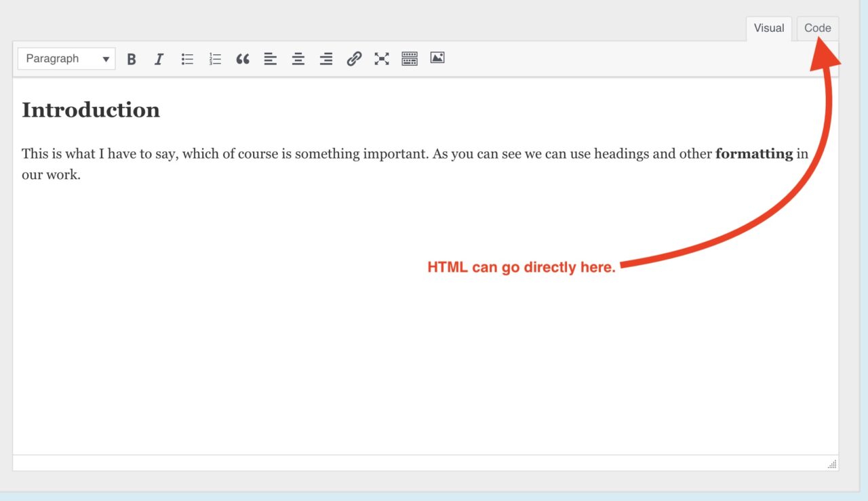Enter fullscreen distraction-free mode
This screenshot has width=868, height=501.
pyautogui.click(x=382, y=59)
